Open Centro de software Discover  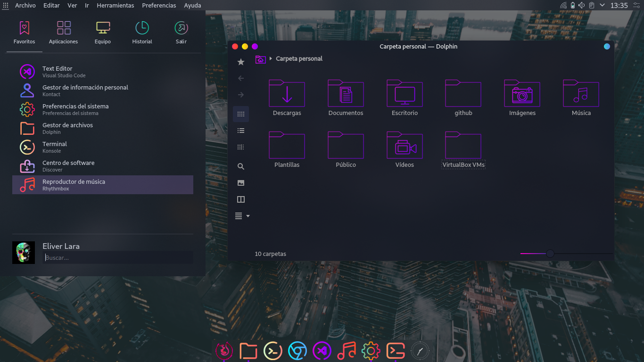click(x=103, y=166)
